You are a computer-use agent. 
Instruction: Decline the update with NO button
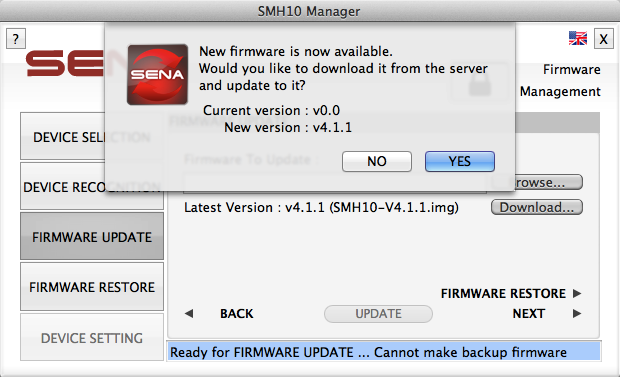click(376, 161)
